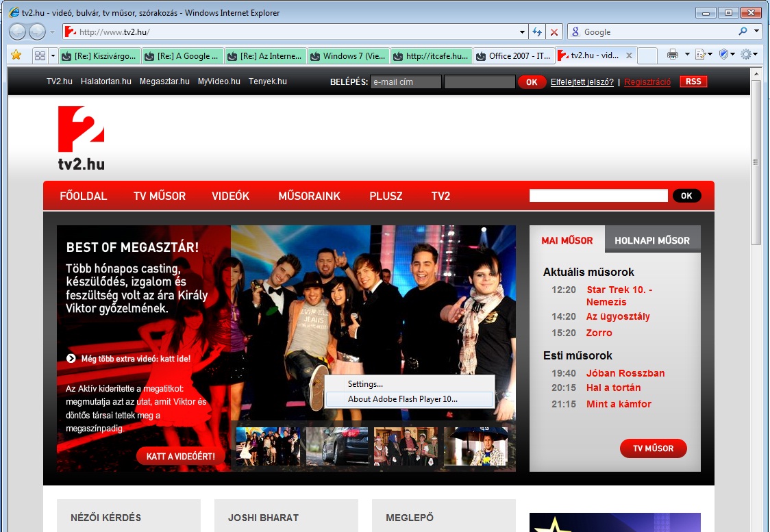Open Elfelejtett jelszó? link
Screen dimensions: 770x532
click(582, 82)
